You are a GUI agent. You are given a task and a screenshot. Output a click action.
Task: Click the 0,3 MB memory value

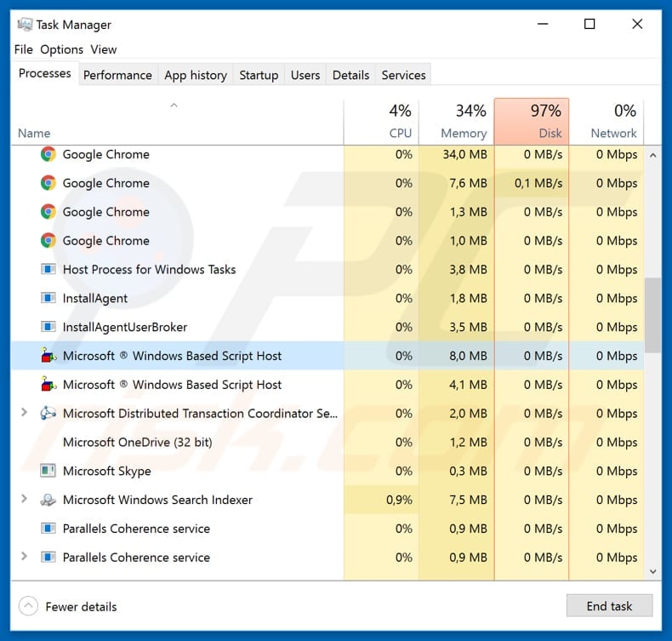pyautogui.click(x=468, y=471)
